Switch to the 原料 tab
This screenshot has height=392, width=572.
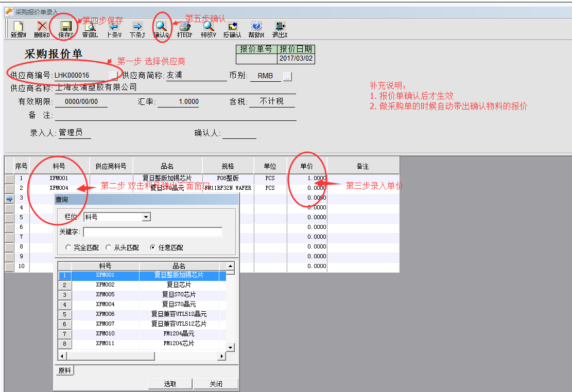(x=64, y=370)
